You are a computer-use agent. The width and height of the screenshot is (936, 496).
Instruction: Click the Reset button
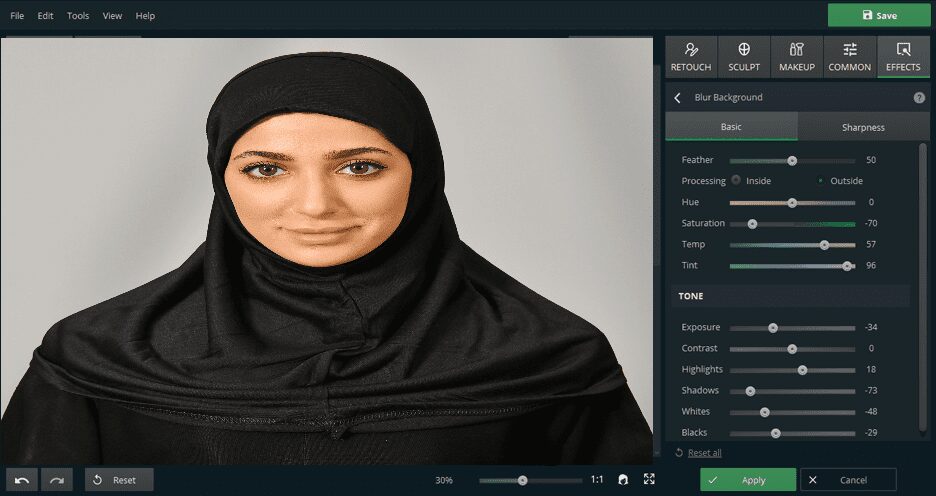click(x=119, y=480)
